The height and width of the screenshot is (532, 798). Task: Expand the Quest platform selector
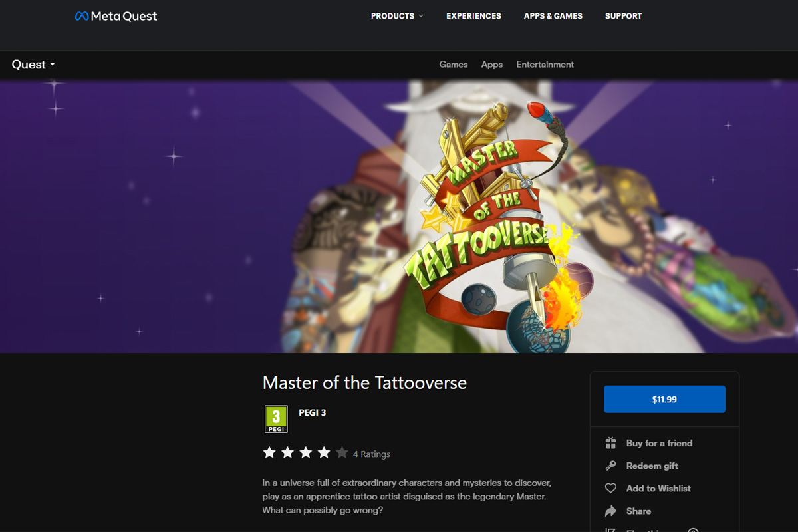pyautogui.click(x=33, y=65)
